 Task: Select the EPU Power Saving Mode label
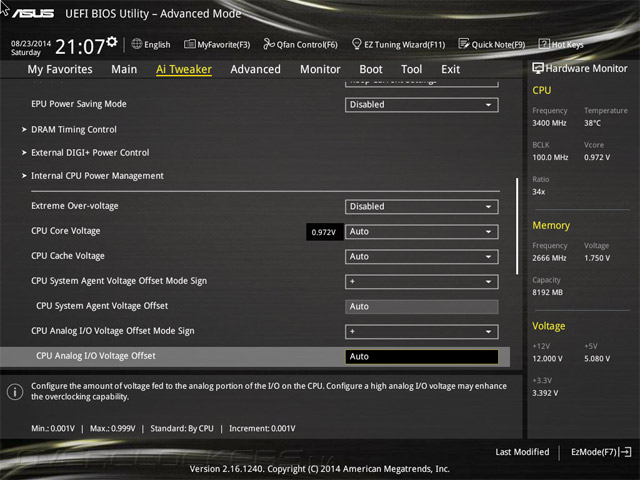click(x=79, y=104)
